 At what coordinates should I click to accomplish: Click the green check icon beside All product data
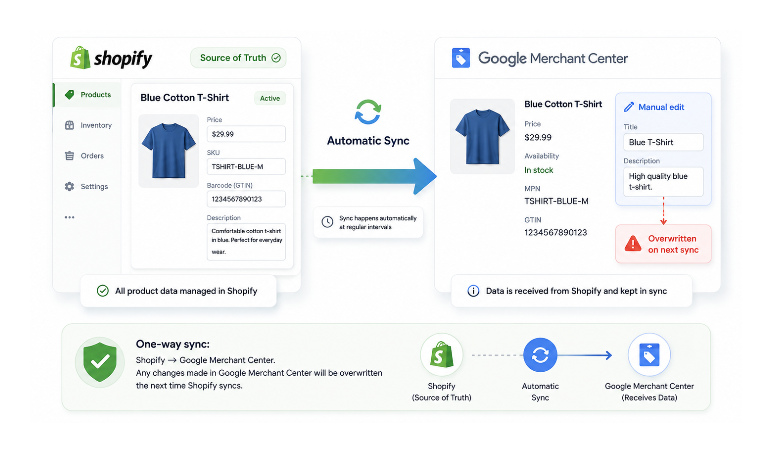coord(102,291)
